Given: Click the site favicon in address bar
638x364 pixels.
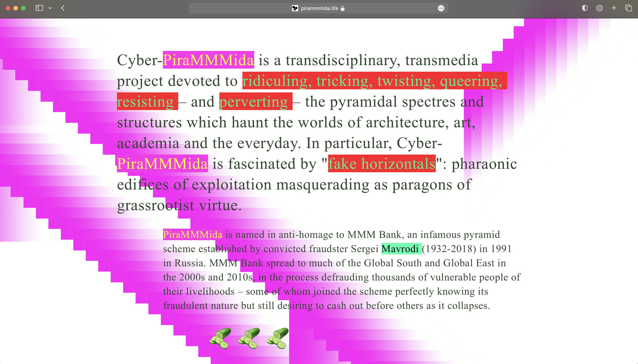Looking at the screenshot, I should (295, 8).
